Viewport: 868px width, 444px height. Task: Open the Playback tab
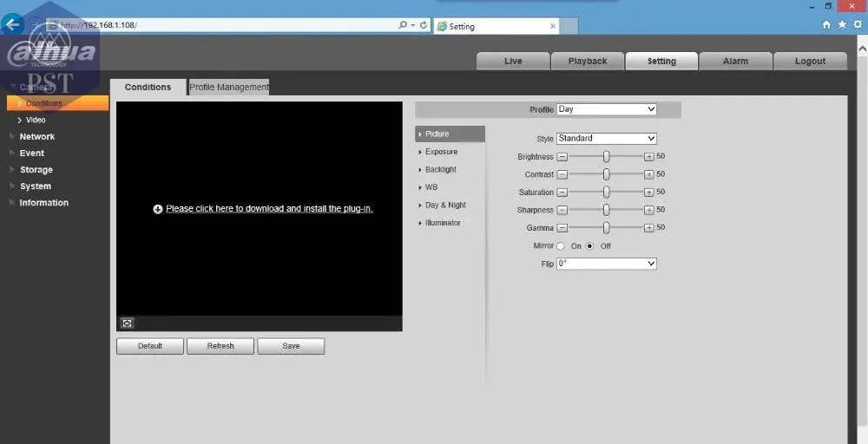point(588,61)
